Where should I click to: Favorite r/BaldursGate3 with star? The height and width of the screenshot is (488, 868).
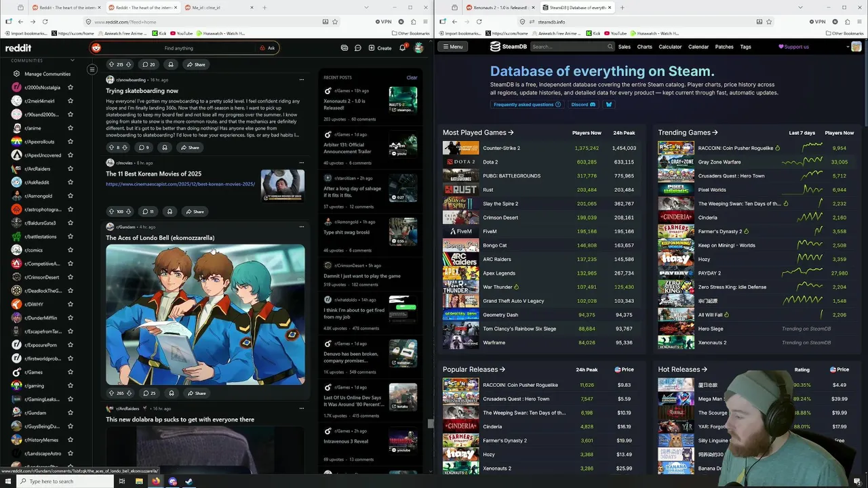click(71, 223)
